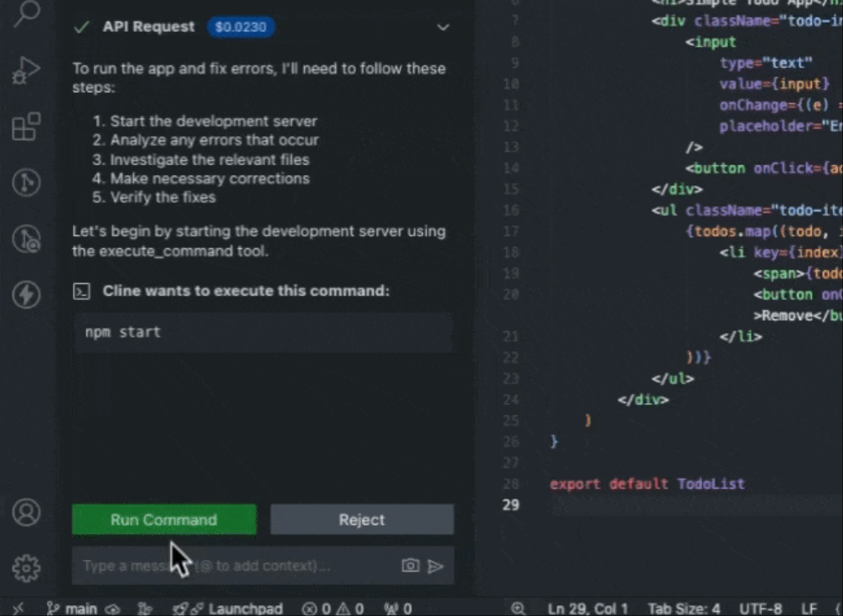Click the Run Command button
Screen dimensions: 843x616
pos(164,520)
